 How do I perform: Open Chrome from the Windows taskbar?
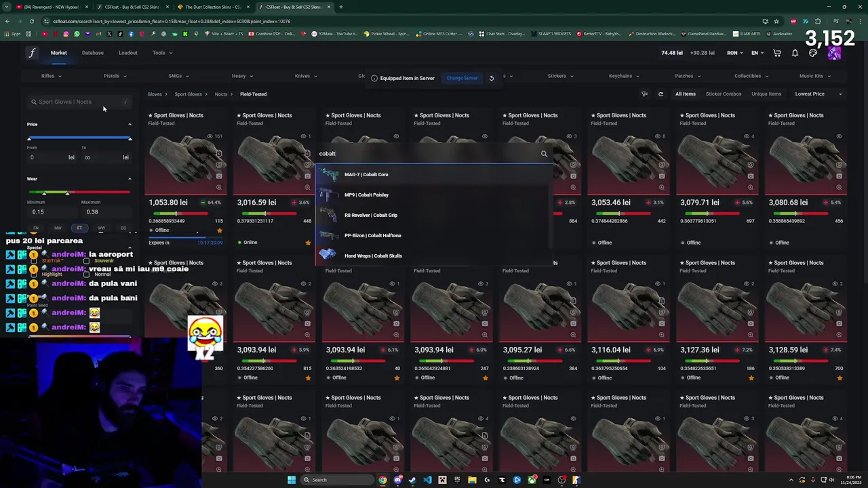pyautogui.click(x=382, y=480)
